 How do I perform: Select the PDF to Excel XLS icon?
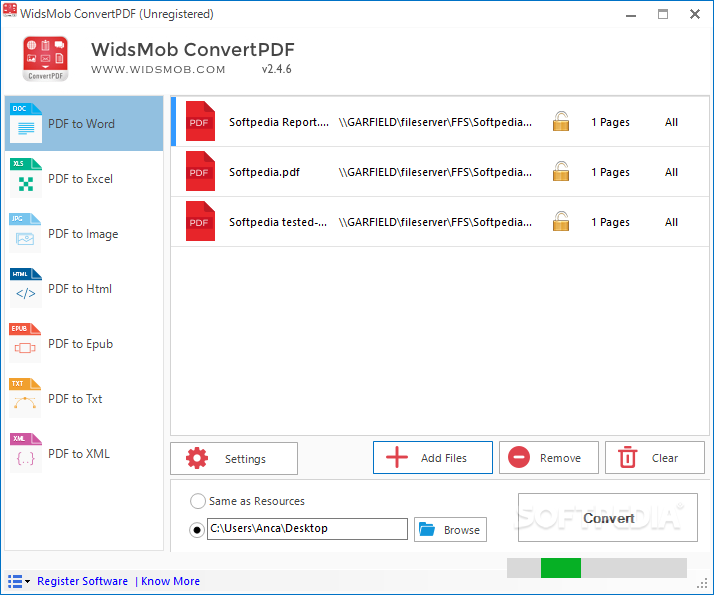(26, 178)
